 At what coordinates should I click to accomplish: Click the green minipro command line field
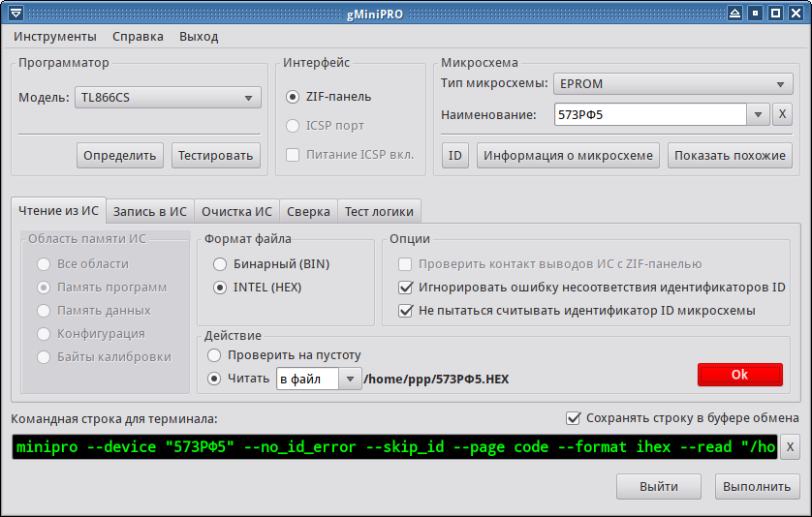tap(394, 446)
